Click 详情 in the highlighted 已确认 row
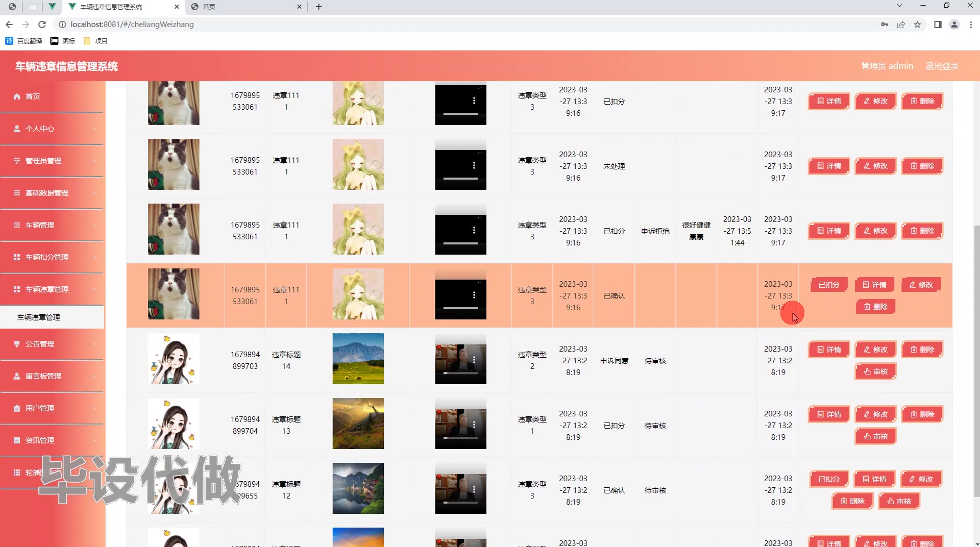Screen dimensions: 980x547 coord(874,285)
